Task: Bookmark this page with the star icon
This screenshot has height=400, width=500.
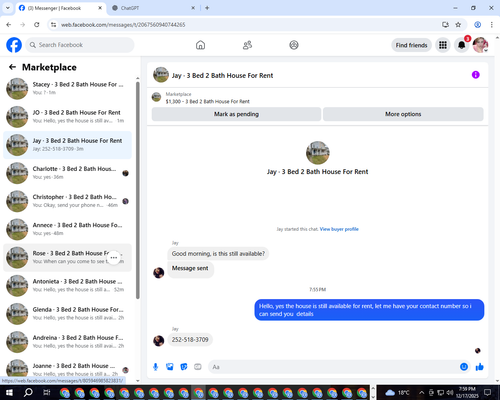Action: pyautogui.click(x=458, y=25)
